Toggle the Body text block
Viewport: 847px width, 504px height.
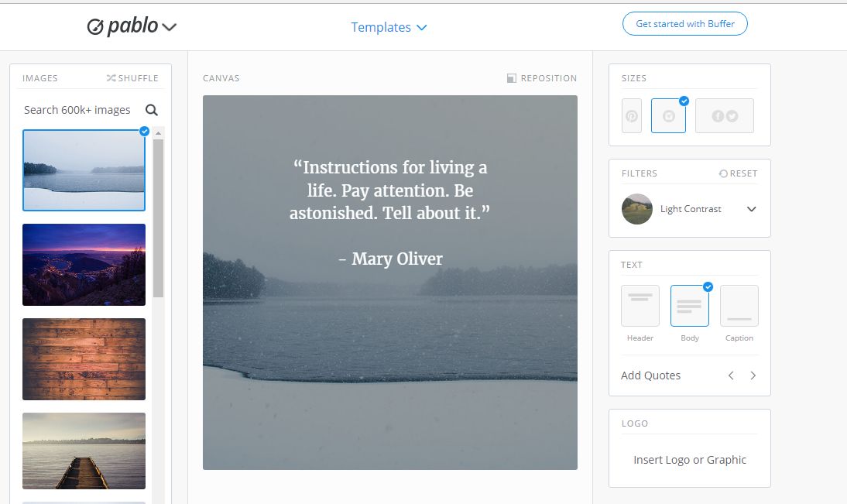click(x=689, y=306)
